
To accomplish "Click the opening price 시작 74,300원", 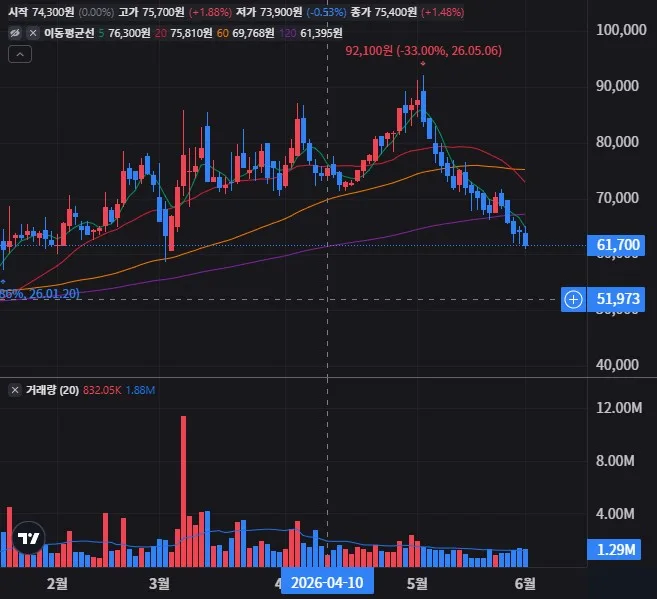I will pyautogui.click(x=41, y=12).
